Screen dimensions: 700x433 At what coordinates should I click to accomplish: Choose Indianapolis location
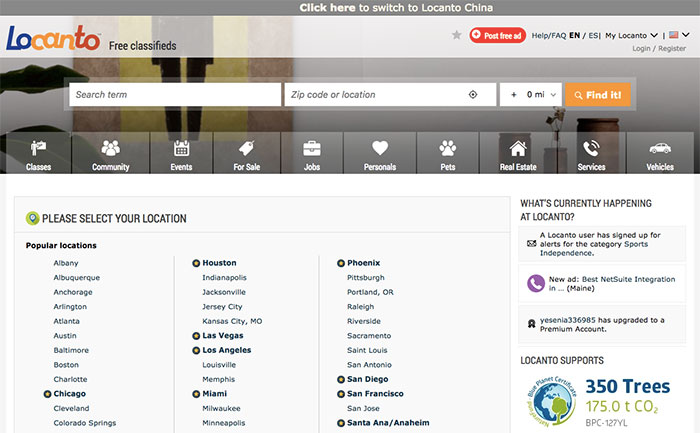(x=224, y=278)
